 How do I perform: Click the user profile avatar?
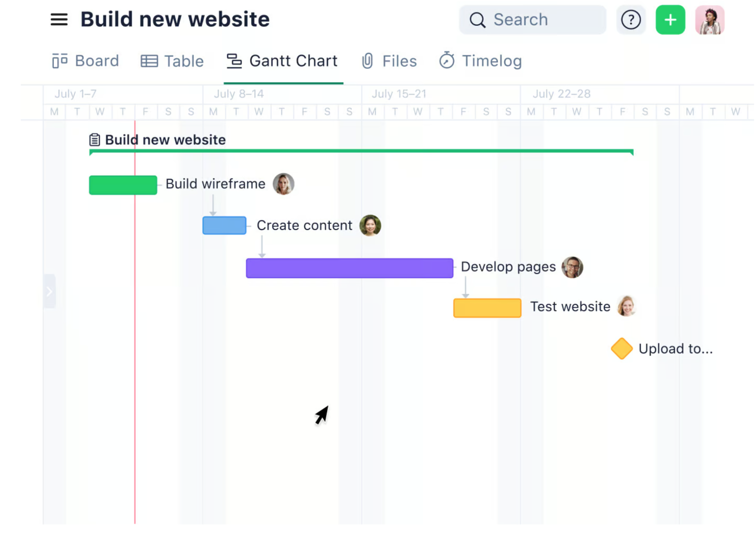pyautogui.click(x=709, y=20)
